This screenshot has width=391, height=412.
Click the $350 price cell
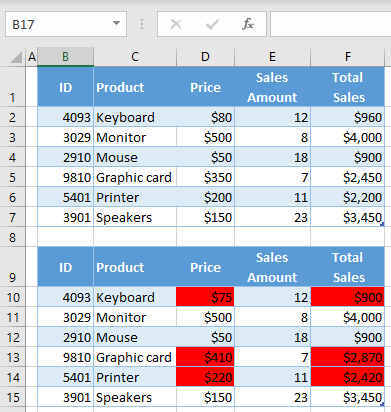tap(205, 177)
